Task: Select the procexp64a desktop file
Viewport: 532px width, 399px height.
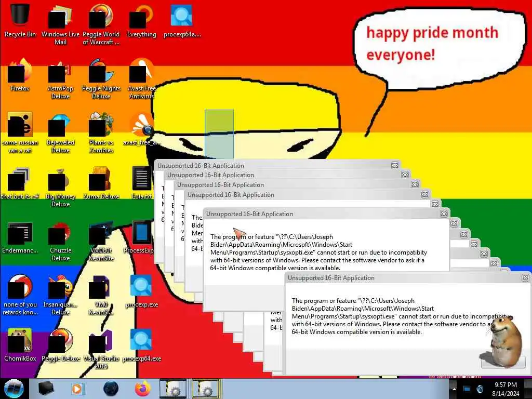Action: (x=182, y=20)
